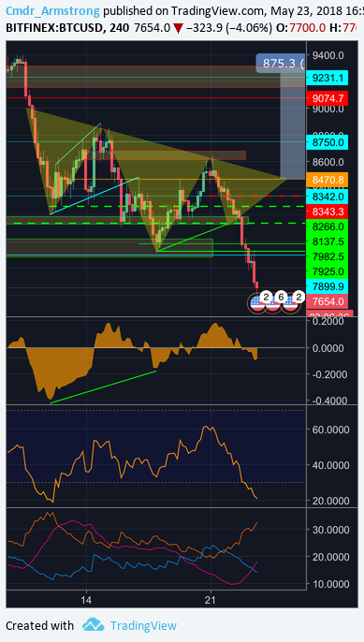Click the 40.0000 RSI axis value
Screen dimensions: 364x642
330,465
